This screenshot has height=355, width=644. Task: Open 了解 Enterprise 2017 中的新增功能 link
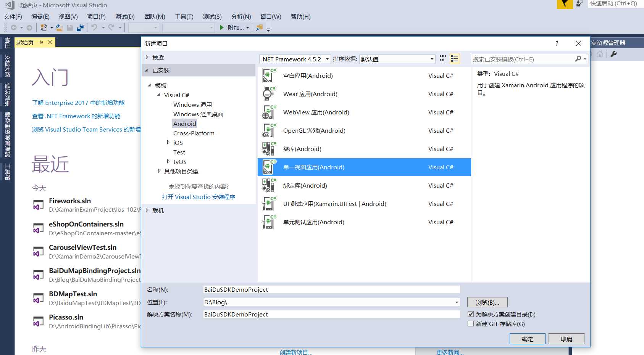(x=78, y=103)
